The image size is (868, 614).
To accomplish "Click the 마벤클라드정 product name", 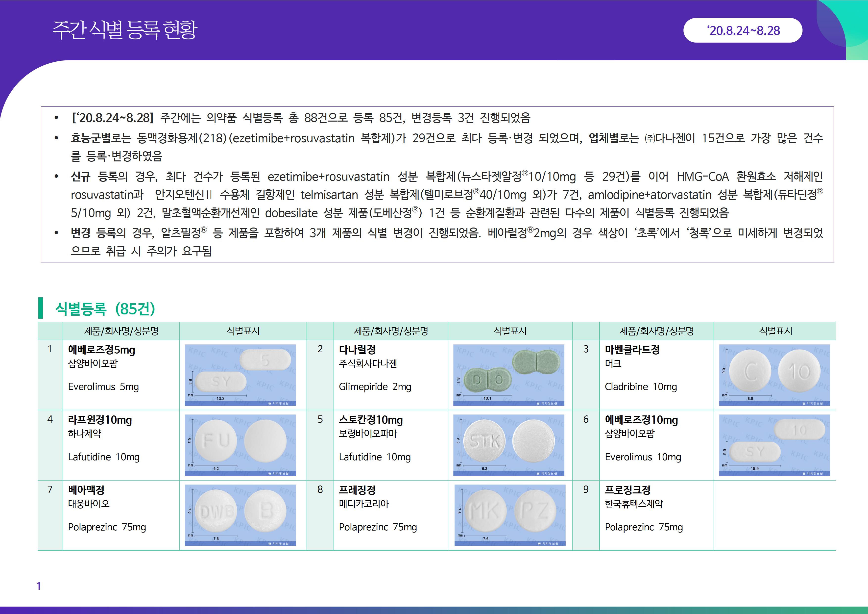I will 632,350.
